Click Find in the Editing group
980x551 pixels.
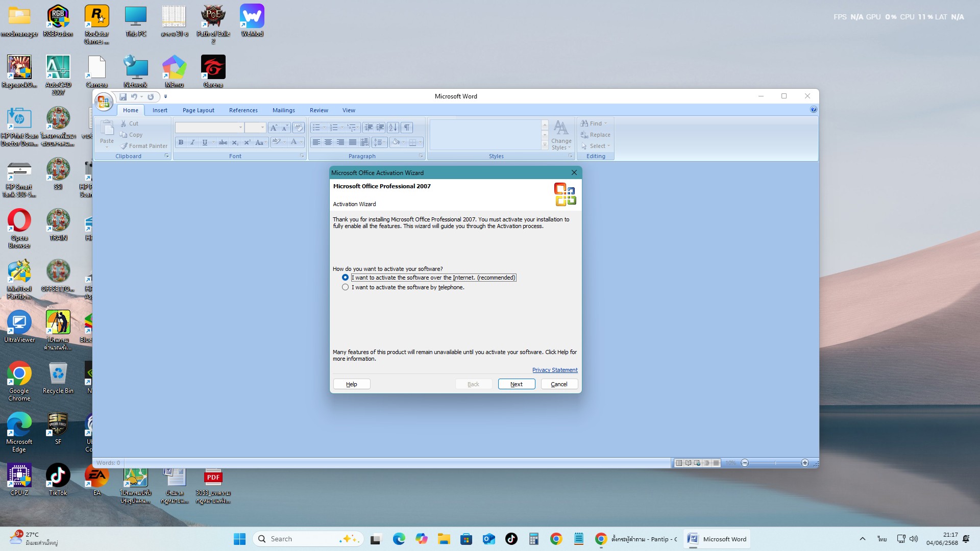pos(594,123)
